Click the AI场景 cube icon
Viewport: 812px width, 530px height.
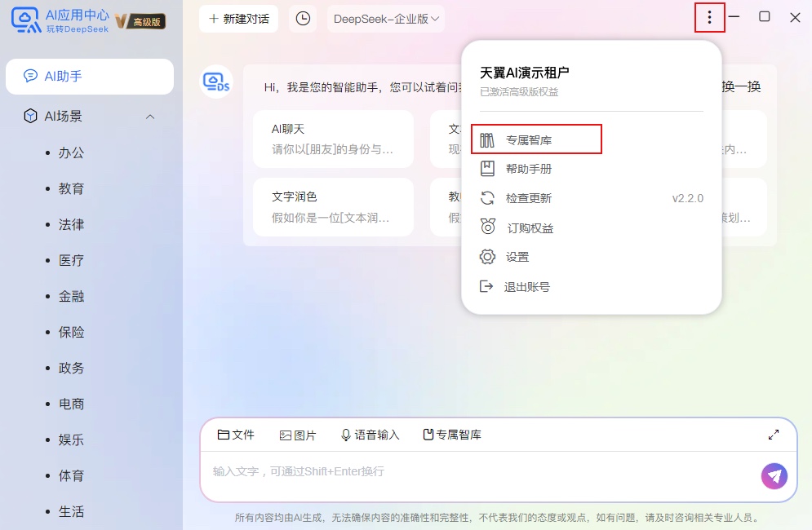point(30,116)
